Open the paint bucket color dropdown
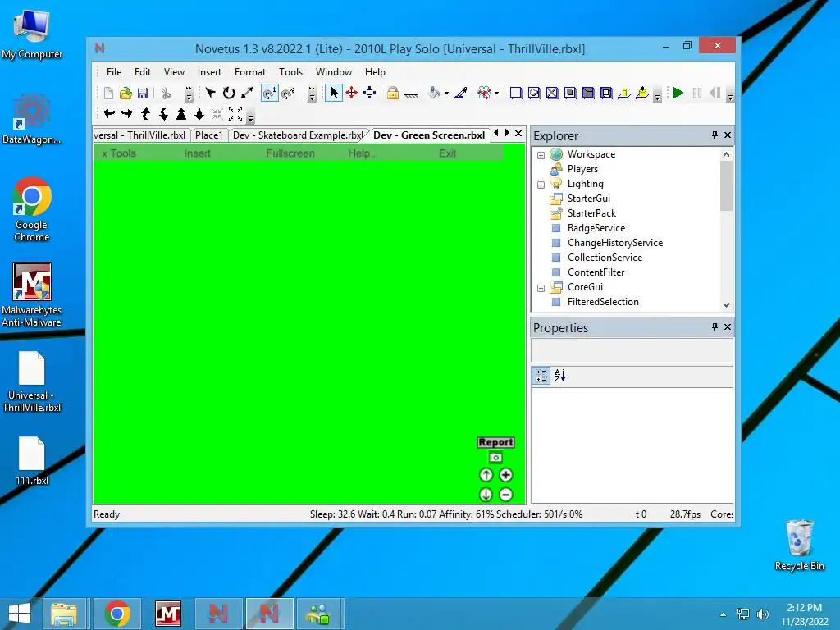840x630 pixels. [x=447, y=94]
